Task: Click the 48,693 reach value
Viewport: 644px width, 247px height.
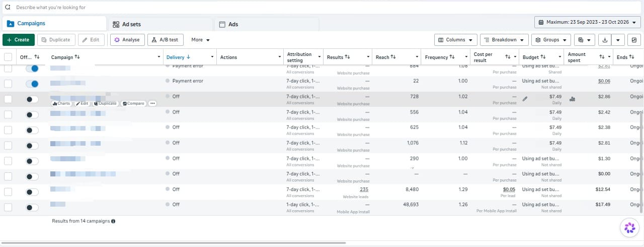Action: point(410,205)
